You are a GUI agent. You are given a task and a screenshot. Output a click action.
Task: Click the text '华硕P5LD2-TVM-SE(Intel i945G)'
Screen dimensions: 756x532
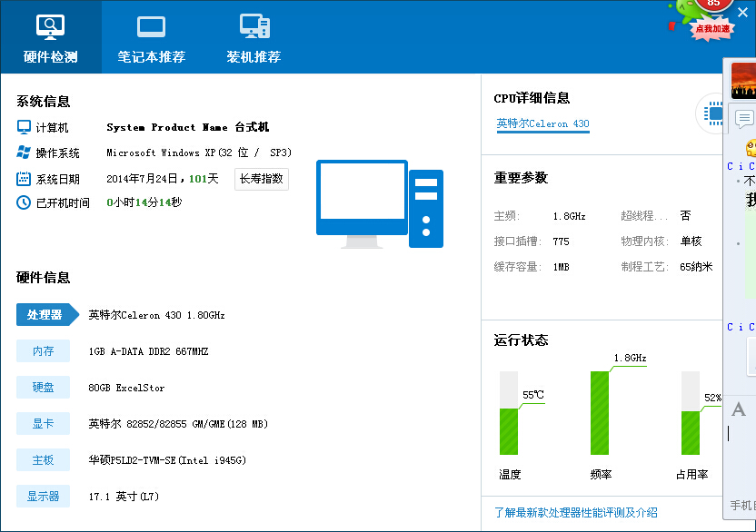[167, 460]
